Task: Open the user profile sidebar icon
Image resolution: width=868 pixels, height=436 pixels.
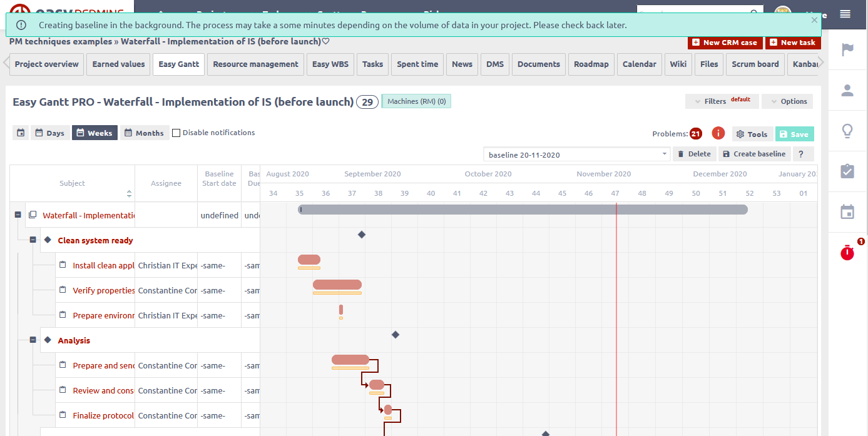Action: tap(847, 91)
